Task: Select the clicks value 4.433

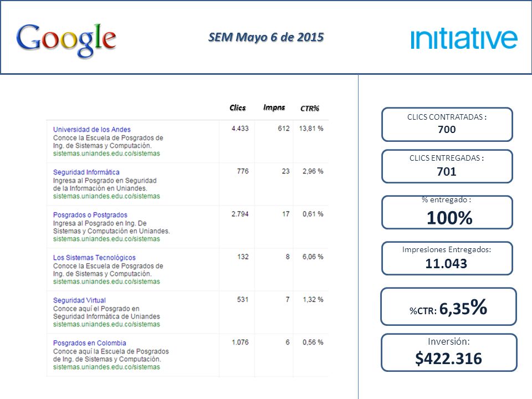Action: click(x=240, y=129)
